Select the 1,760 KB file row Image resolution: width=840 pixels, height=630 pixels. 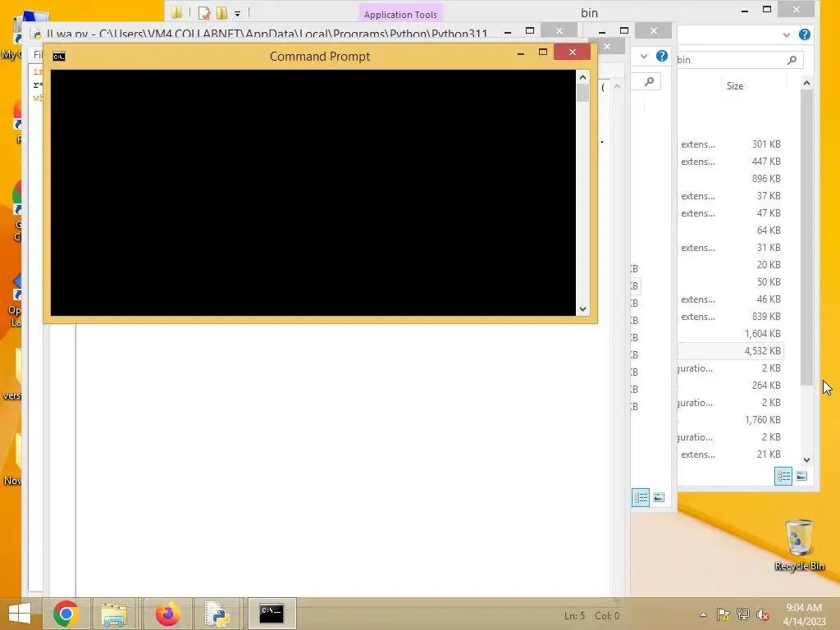coord(730,420)
